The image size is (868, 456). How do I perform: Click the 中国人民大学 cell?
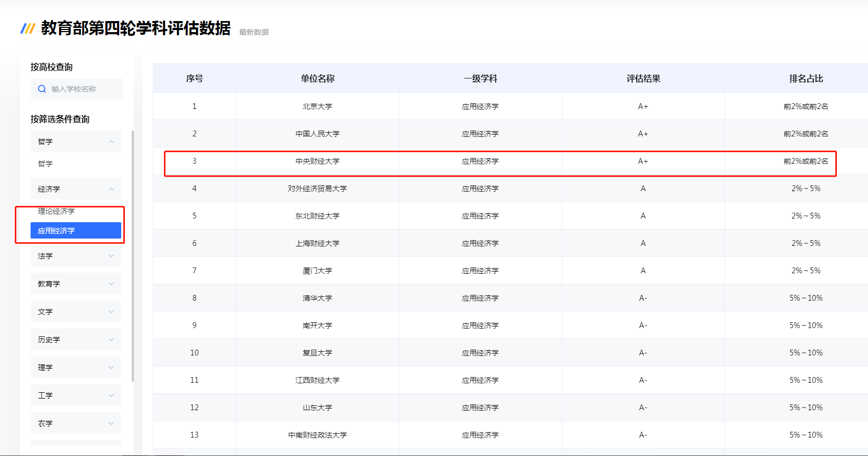pos(318,134)
